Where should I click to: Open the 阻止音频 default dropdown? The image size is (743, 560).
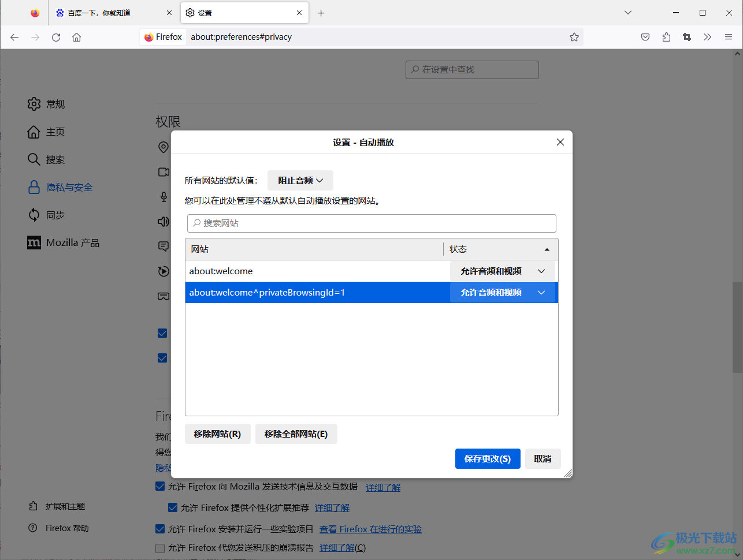pyautogui.click(x=300, y=180)
